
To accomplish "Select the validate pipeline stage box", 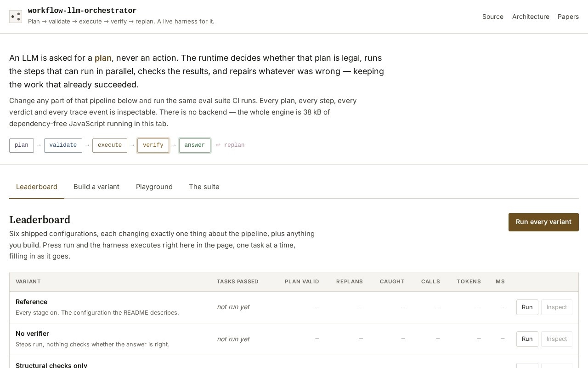I will pos(63,145).
